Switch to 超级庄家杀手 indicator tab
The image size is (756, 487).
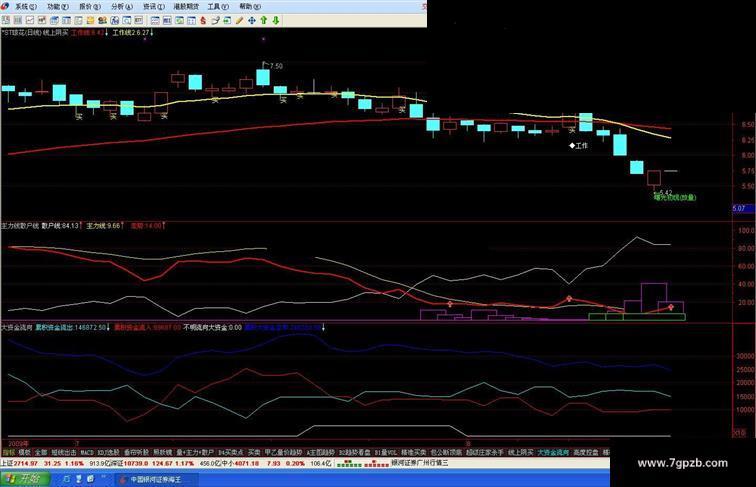[x=485, y=452]
